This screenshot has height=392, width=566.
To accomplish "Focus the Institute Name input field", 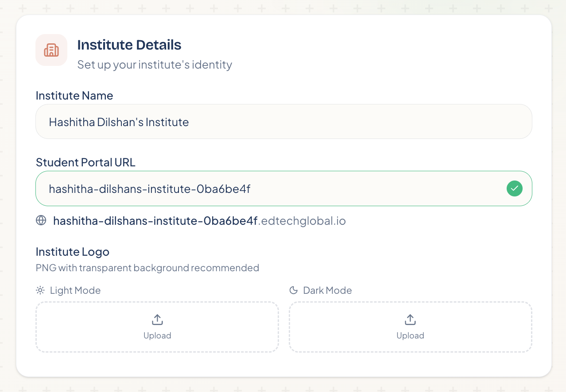I will (x=283, y=122).
